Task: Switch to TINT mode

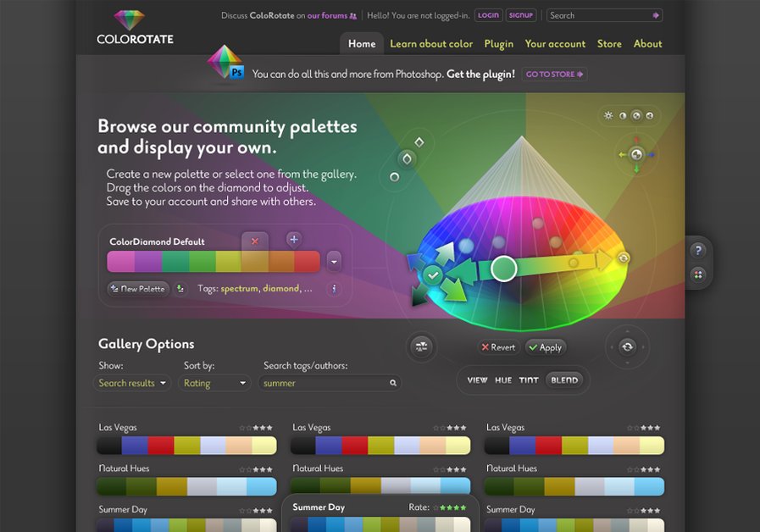Action: [529, 380]
